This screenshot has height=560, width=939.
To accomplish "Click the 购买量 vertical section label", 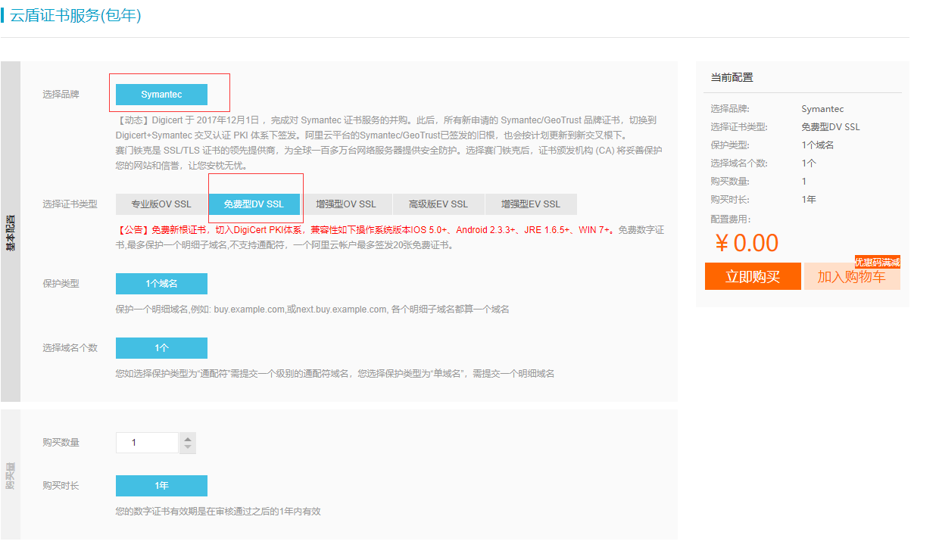I will (x=11, y=474).
